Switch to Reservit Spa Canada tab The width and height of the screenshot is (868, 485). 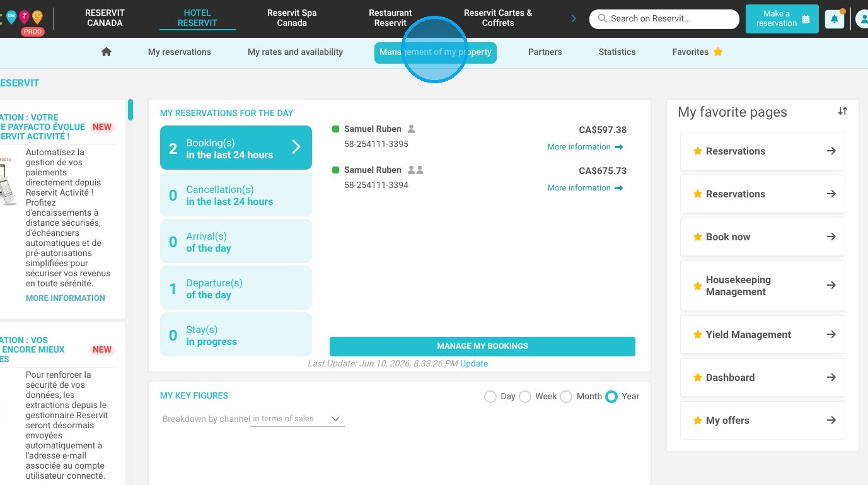[292, 18]
